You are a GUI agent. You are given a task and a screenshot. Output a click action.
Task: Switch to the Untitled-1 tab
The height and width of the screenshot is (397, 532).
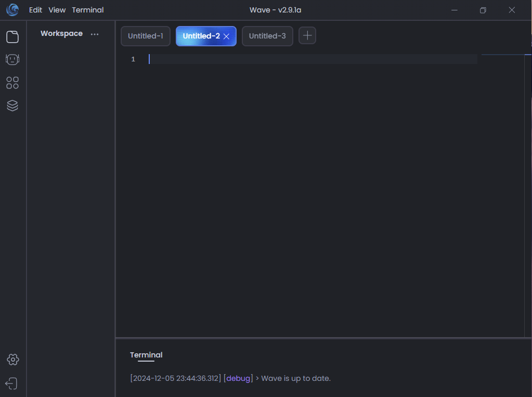146,36
